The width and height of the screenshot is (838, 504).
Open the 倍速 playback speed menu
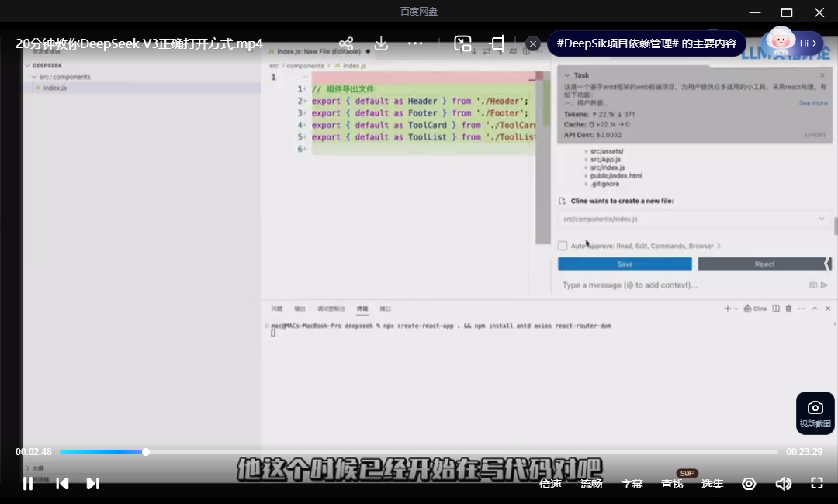tap(550, 484)
